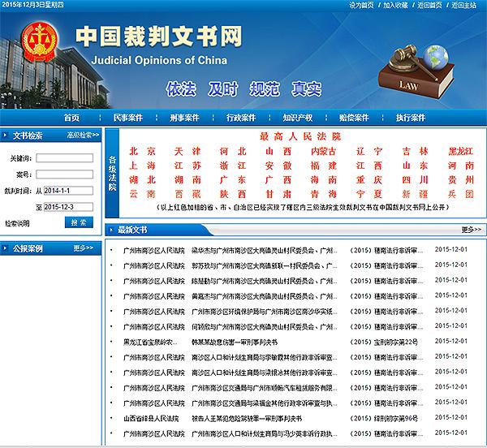This screenshot has width=487, height=448.
Task: Select the 天津 court link
Action: tap(187, 152)
